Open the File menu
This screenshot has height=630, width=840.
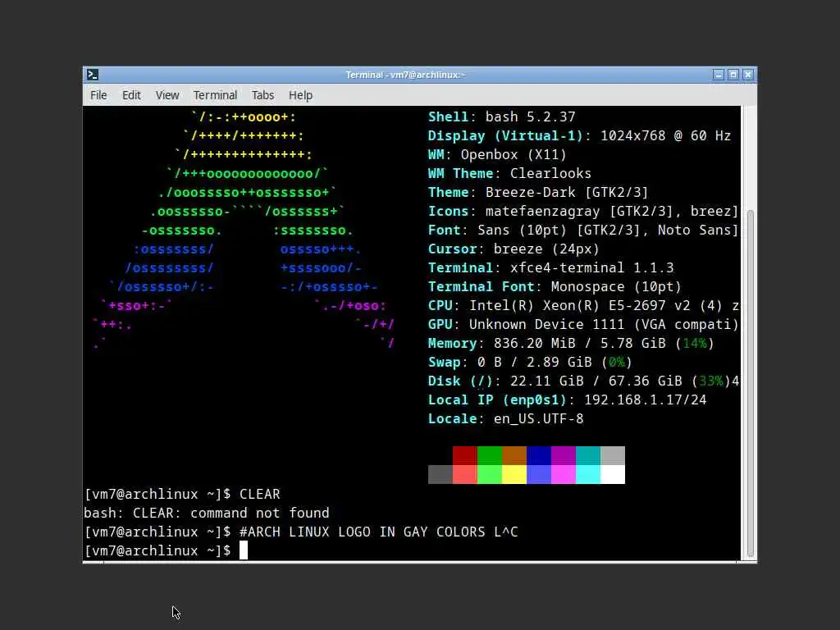coord(98,95)
